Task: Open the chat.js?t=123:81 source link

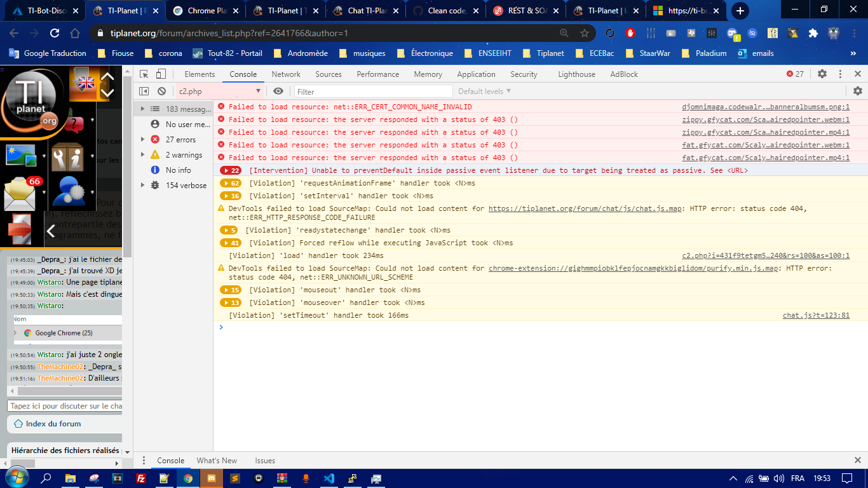Action: click(x=816, y=315)
